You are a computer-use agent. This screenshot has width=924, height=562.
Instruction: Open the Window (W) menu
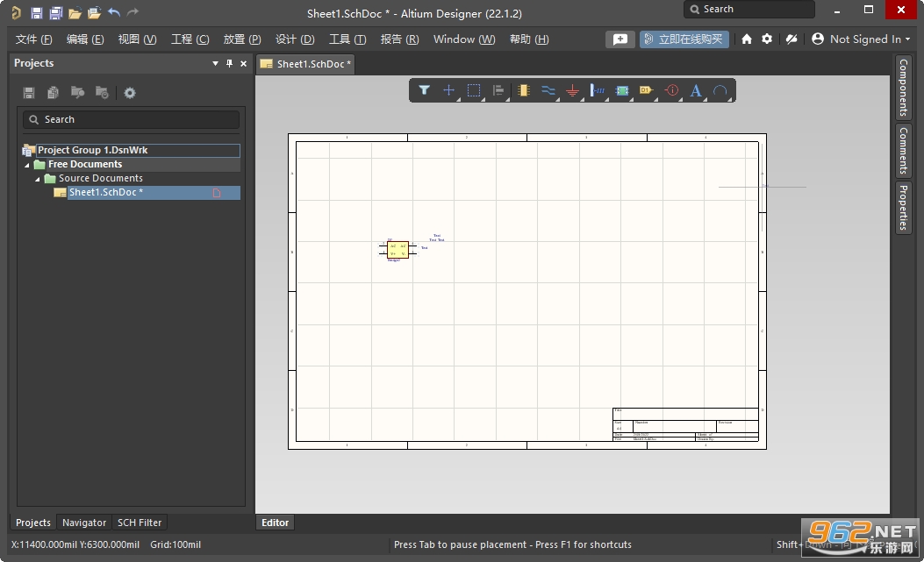(464, 39)
